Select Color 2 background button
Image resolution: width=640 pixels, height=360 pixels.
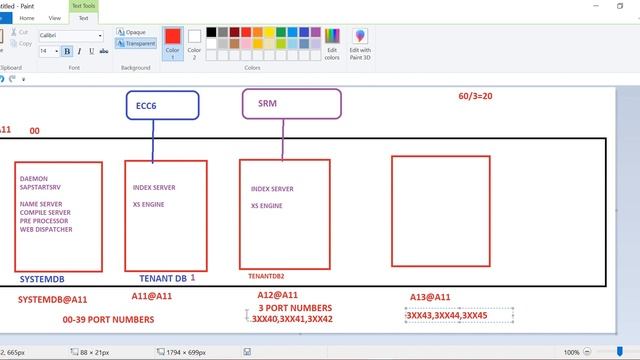coord(194,44)
